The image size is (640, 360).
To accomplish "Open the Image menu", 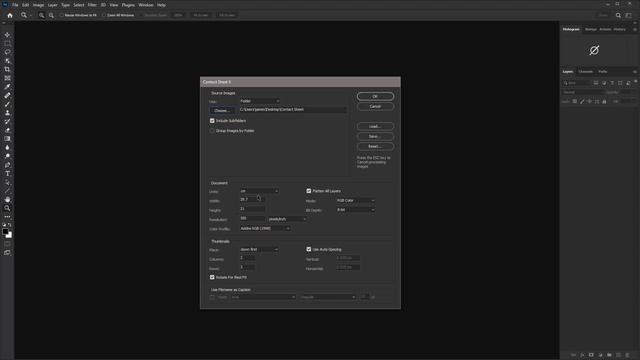I will coord(38,5).
